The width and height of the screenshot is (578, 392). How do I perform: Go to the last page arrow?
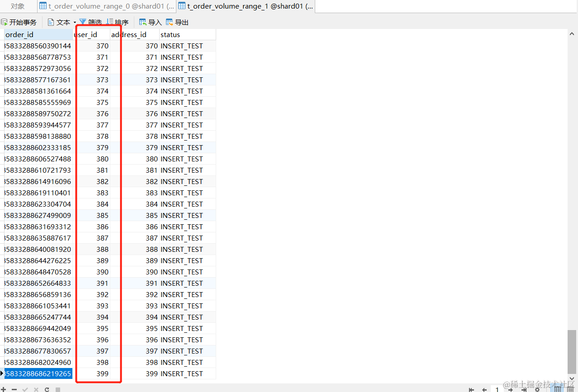pyautogui.click(x=524, y=389)
